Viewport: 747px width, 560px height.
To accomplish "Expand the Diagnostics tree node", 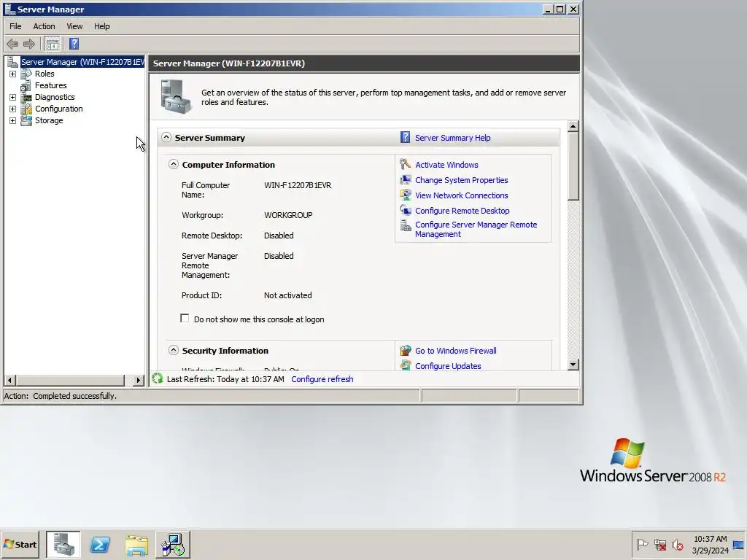I will [x=13, y=97].
